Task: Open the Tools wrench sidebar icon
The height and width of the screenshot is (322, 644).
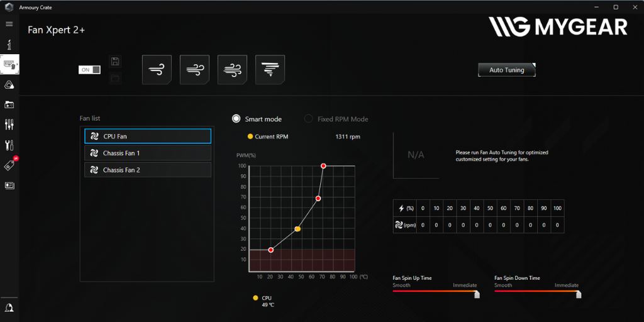Action: [9, 145]
